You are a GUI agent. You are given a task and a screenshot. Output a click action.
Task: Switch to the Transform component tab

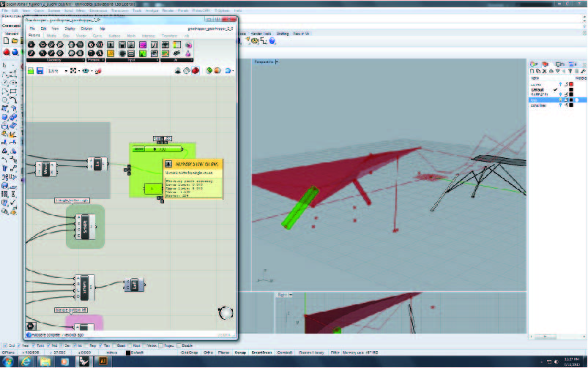coord(168,35)
